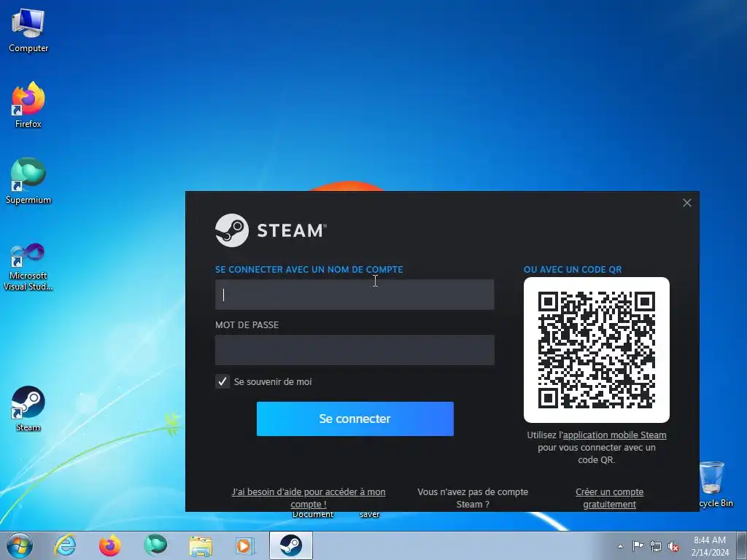The height and width of the screenshot is (560, 747).
Task: Open the taskbar clock and date
Action: pos(710,546)
